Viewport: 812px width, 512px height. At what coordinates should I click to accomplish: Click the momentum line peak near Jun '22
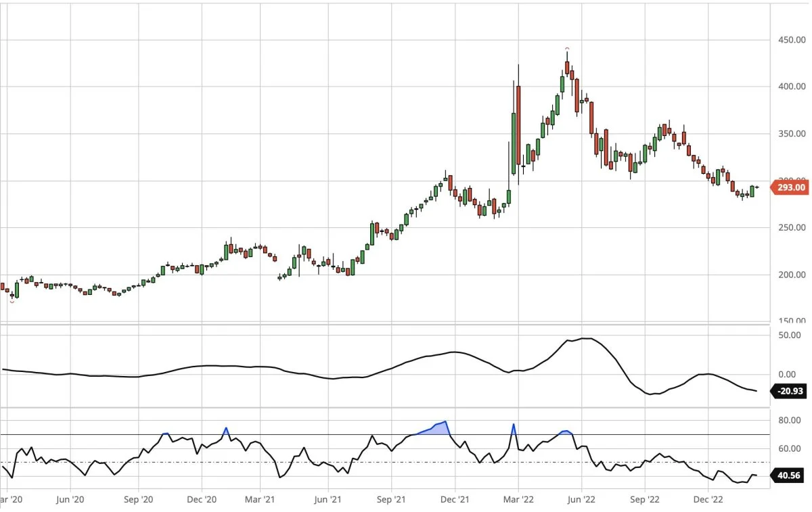click(586, 338)
